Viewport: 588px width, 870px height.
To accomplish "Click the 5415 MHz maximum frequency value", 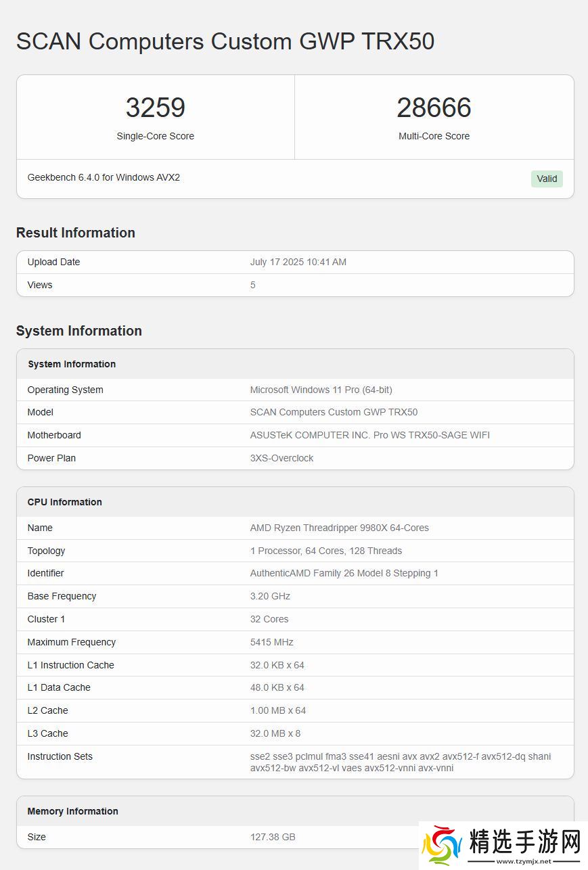I will (x=271, y=642).
